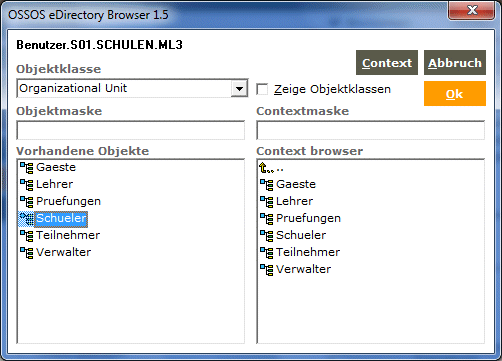Click the Verwalter icon in Context browser
The height and width of the screenshot is (361, 502).
coord(266,269)
